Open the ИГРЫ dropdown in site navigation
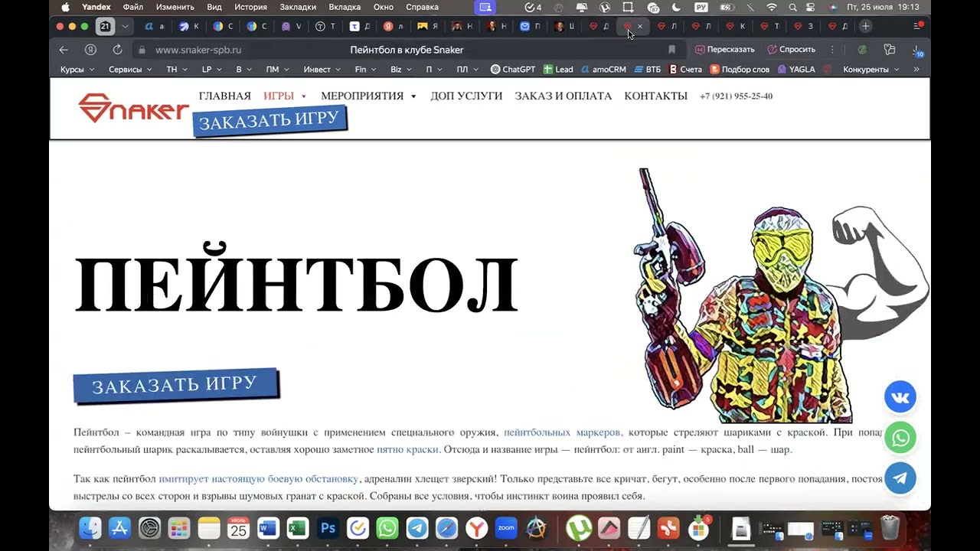Viewport: 980px width, 551px height. click(285, 96)
